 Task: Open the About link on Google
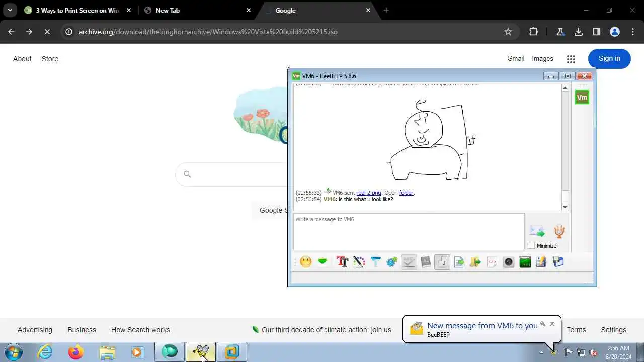pyautogui.click(x=22, y=59)
